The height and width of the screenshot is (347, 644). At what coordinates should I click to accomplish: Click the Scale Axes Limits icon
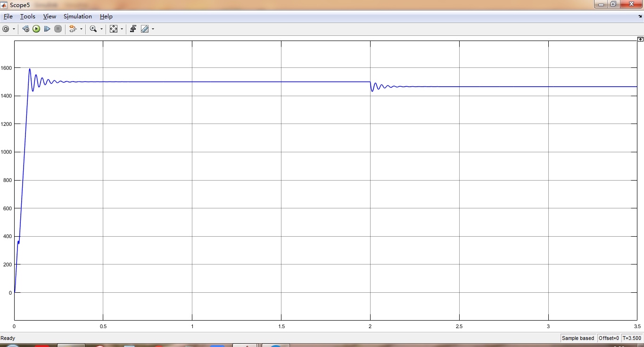click(114, 29)
